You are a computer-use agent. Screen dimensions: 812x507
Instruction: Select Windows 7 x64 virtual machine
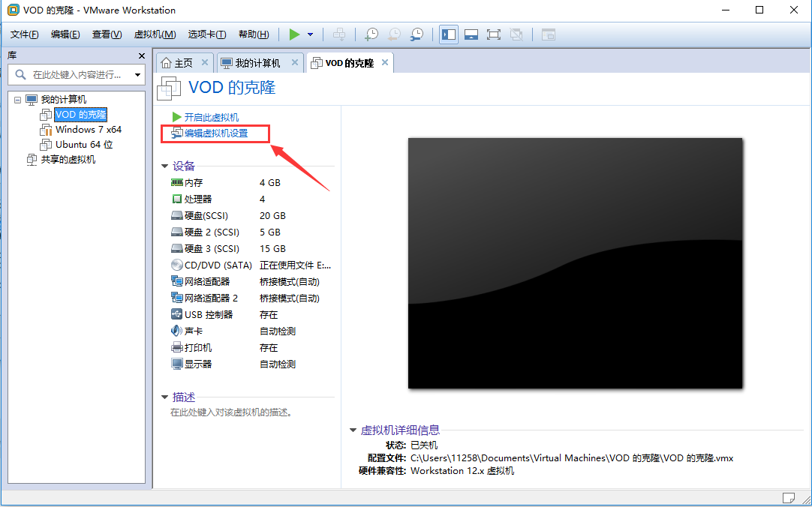click(x=89, y=129)
